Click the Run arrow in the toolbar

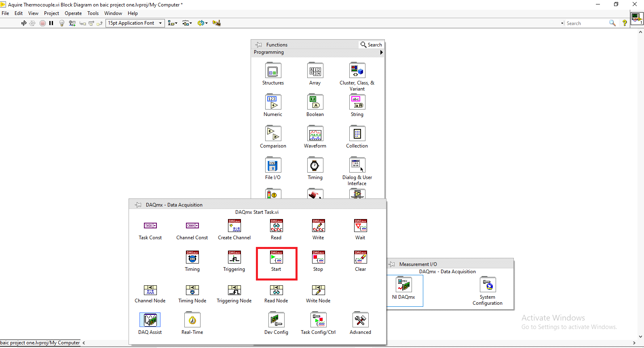pyautogui.click(x=24, y=23)
